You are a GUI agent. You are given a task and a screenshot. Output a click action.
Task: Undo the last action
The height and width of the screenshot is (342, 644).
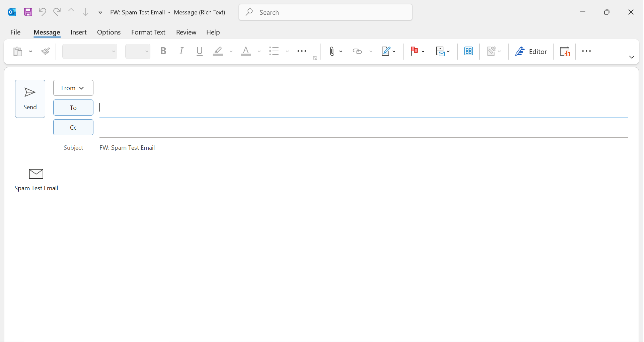click(x=42, y=12)
